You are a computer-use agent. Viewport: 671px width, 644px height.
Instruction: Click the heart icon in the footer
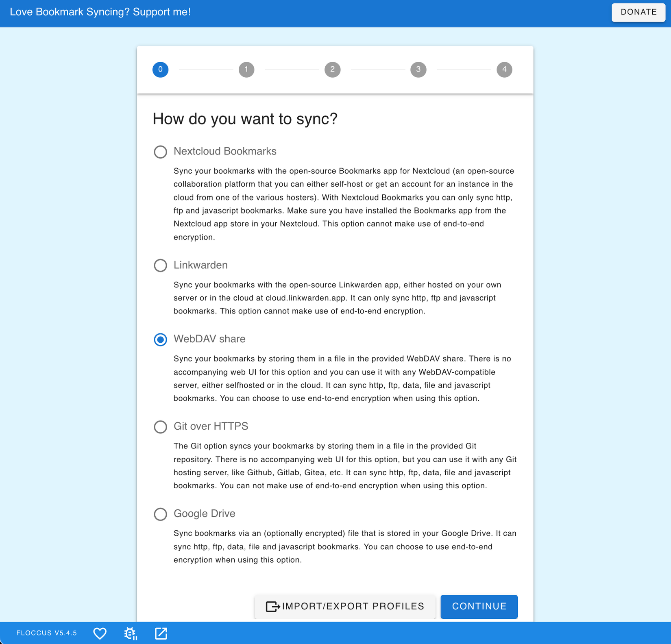[100, 633]
